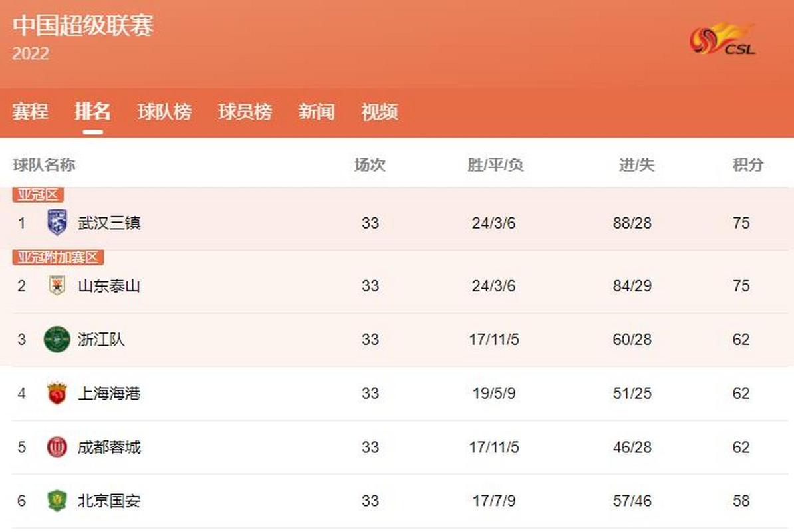Click the 积分 column header
This screenshot has width=794, height=532.
click(747, 164)
